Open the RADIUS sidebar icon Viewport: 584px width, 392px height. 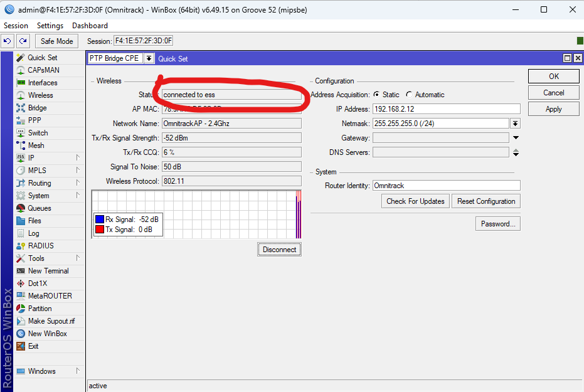(21, 246)
